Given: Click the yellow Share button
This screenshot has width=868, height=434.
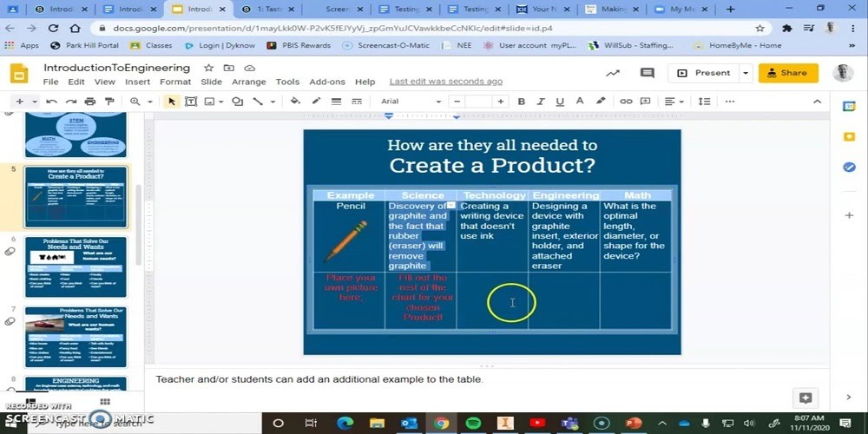Looking at the screenshot, I should coord(787,74).
